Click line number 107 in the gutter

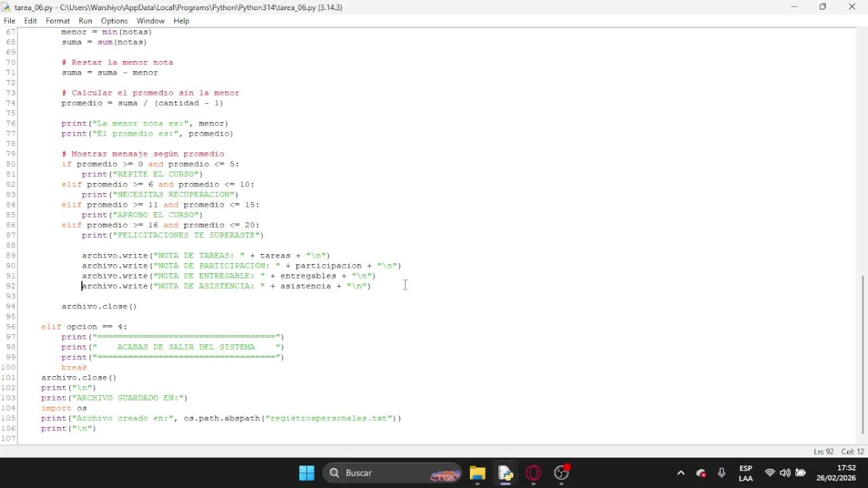(8, 439)
